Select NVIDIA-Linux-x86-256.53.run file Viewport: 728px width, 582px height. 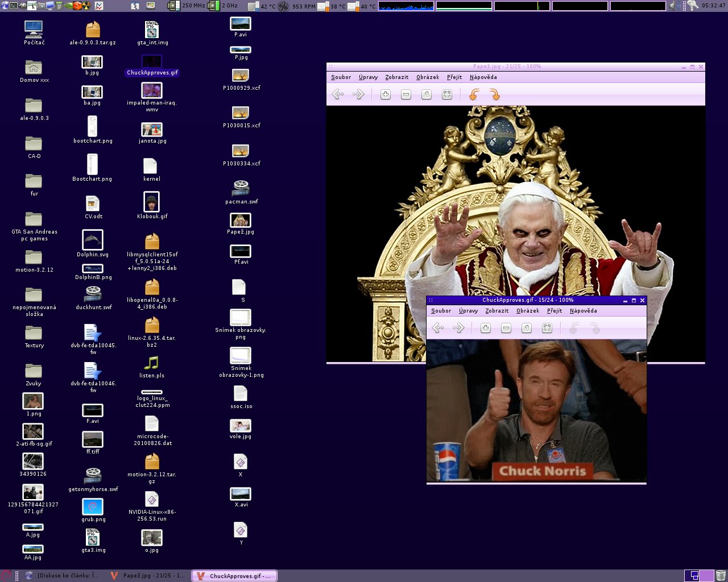[x=152, y=506]
